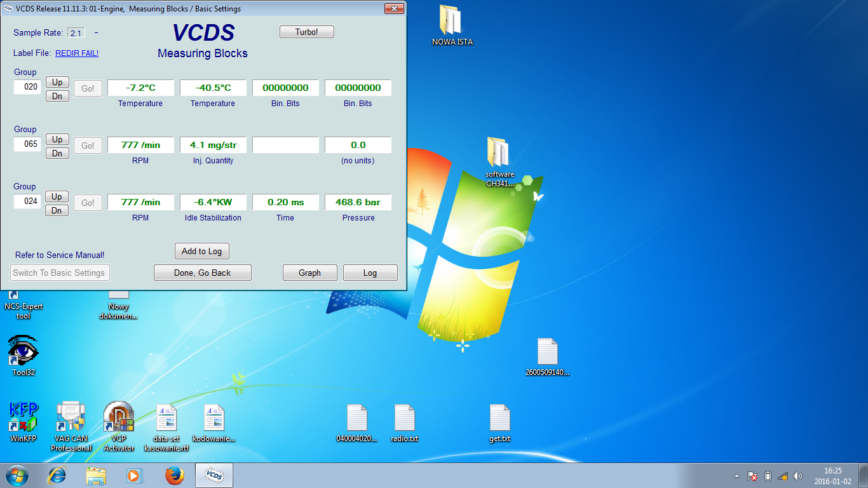Show hidden system tray icons
The image size is (868, 488).
736,476
